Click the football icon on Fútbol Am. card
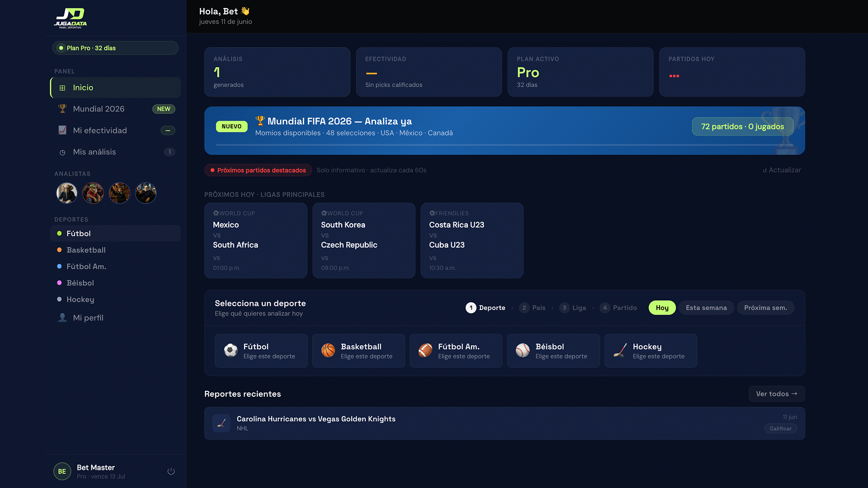This screenshot has width=868, height=488. coord(425,350)
